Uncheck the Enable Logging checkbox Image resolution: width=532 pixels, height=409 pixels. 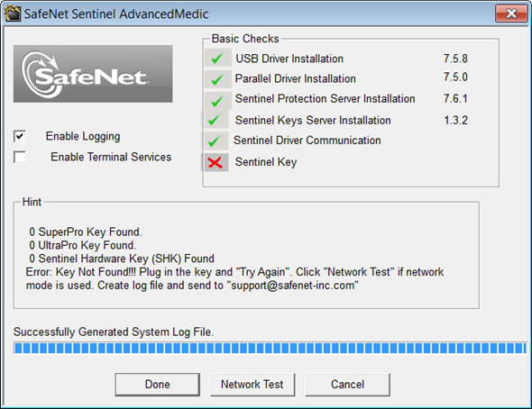point(20,136)
